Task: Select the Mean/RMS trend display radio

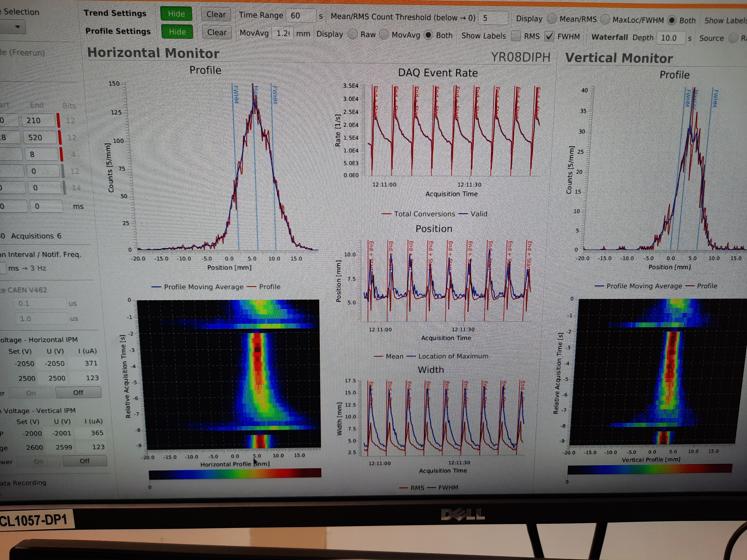Action: 552,19
